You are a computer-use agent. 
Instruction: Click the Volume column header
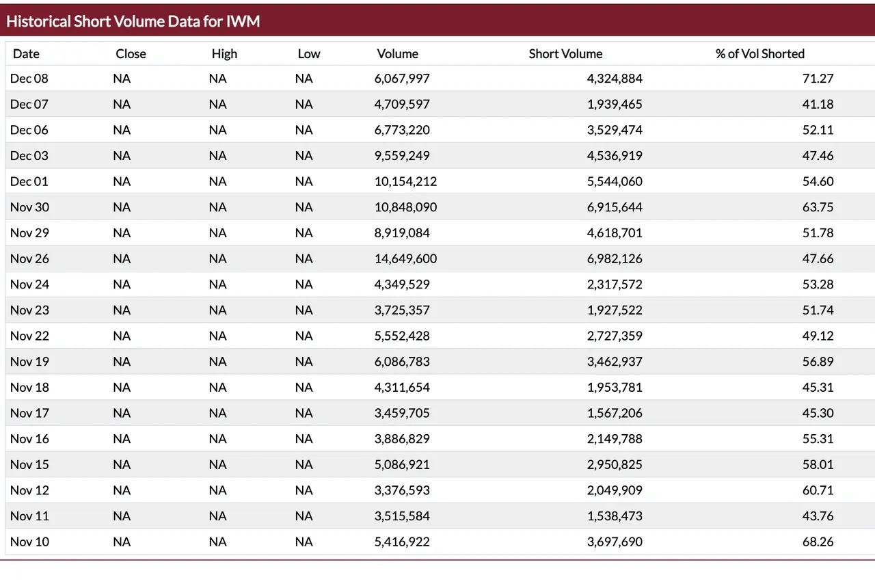pyautogui.click(x=397, y=54)
